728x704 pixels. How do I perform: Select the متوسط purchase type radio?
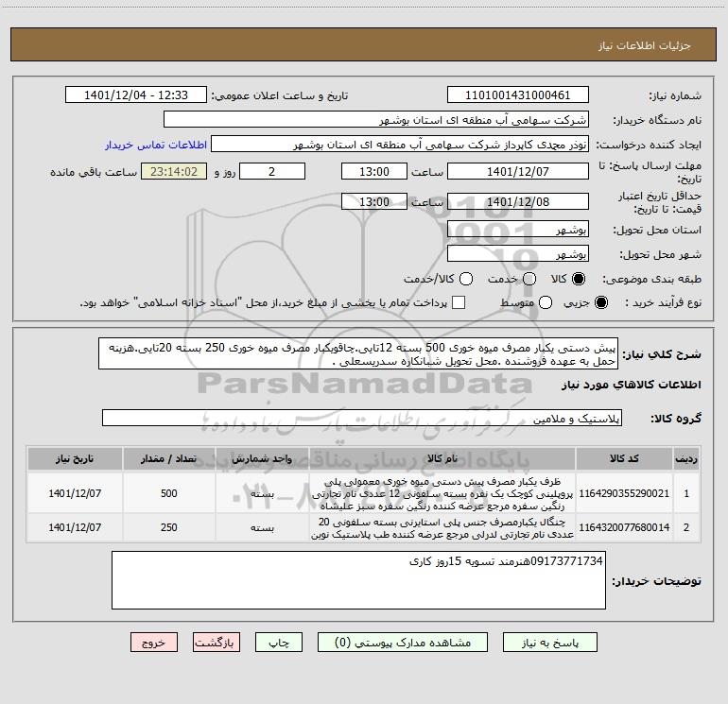click(x=546, y=302)
